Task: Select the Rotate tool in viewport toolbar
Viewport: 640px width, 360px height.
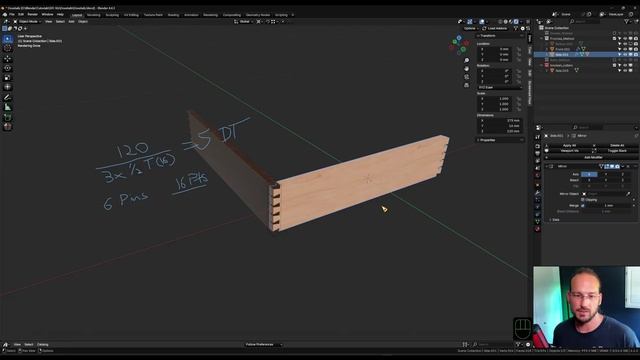Action: pos(7,68)
